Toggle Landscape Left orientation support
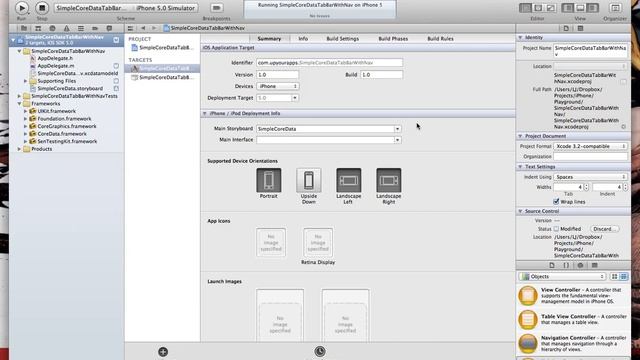640x360 pixels. coord(349,180)
